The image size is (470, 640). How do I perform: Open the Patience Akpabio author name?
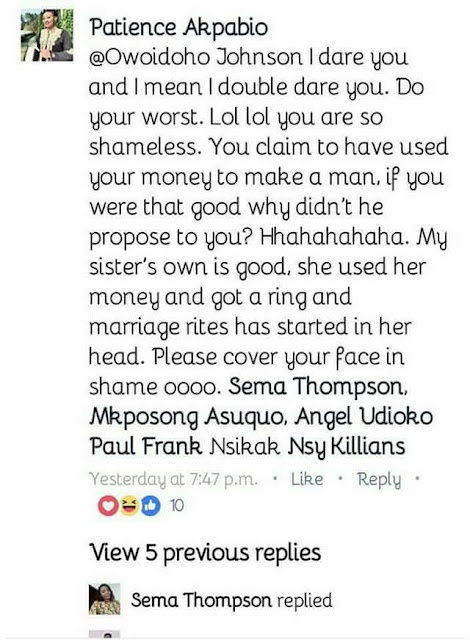click(179, 28)
